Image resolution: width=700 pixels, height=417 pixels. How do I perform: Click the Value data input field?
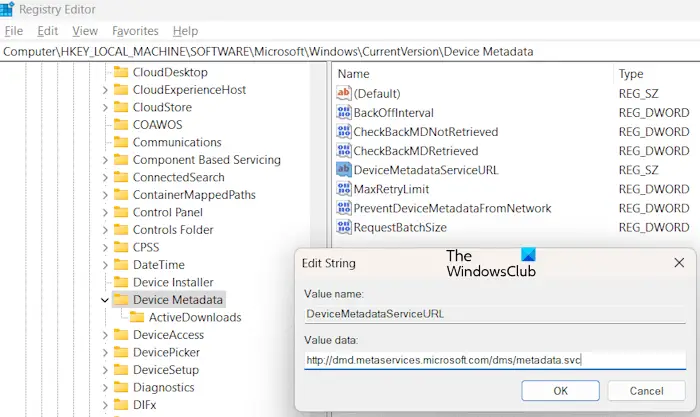(x=495, y=360)
